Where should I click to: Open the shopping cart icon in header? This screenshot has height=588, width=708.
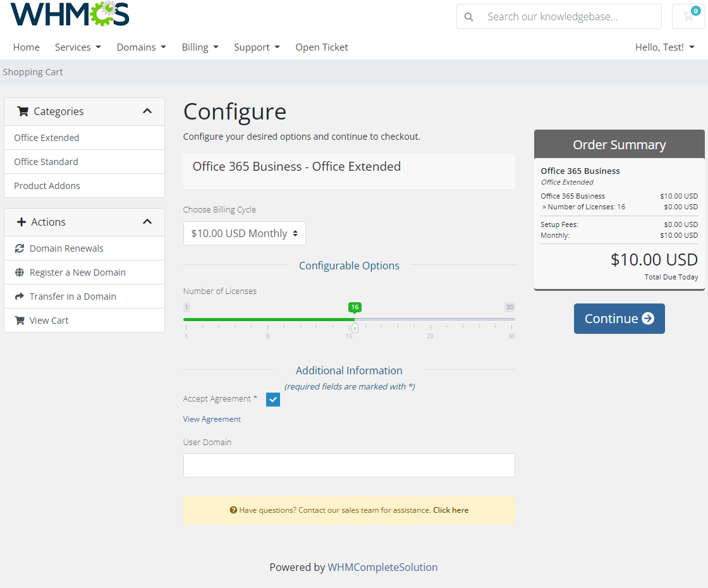(688, 16)
